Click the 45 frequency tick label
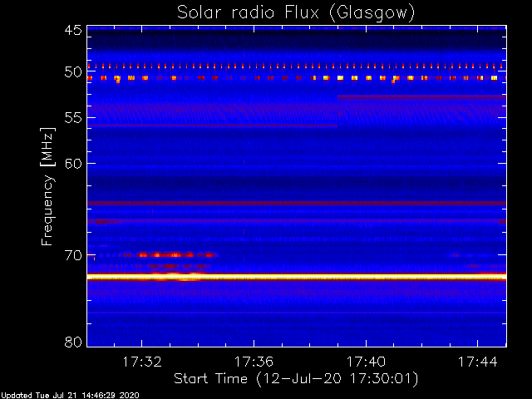 pyautogui.click(x=73, y=30)
